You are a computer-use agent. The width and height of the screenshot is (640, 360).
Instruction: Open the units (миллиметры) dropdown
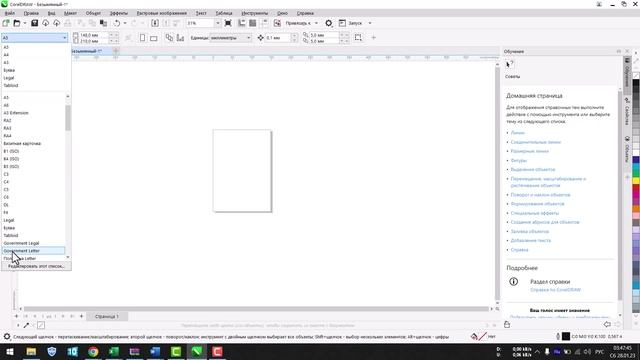(230, 38)
